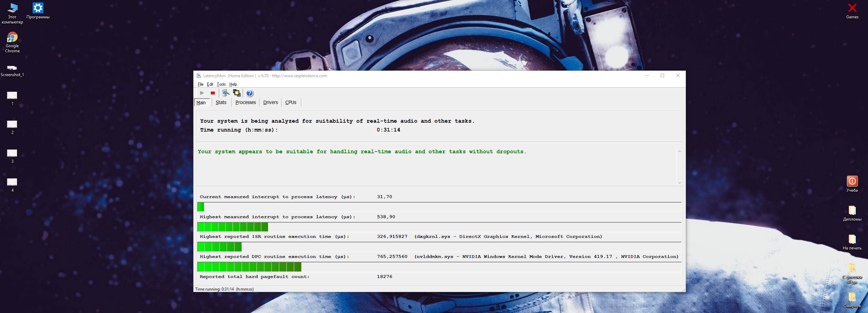Click scroll-up arrow in status message box

pyautogui.click(x=679, y=152)
